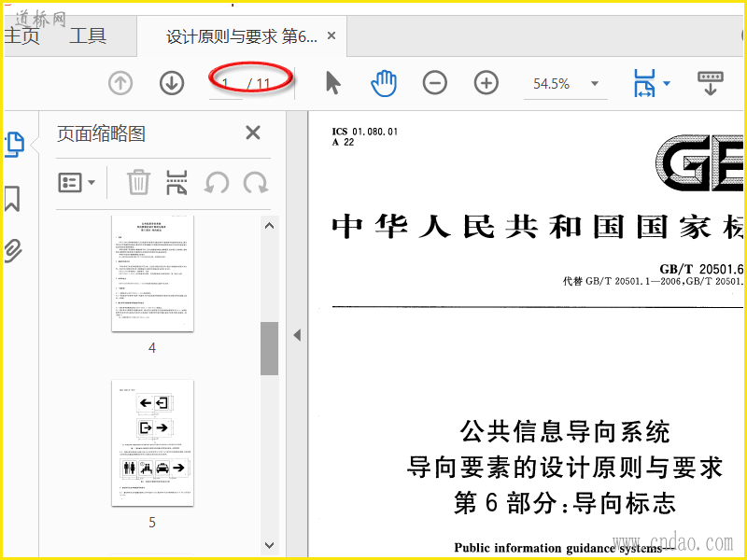Screen dimensions: 747x560
Task: Close the 页面缩略图 panel
Action: (x=253, y=133)
